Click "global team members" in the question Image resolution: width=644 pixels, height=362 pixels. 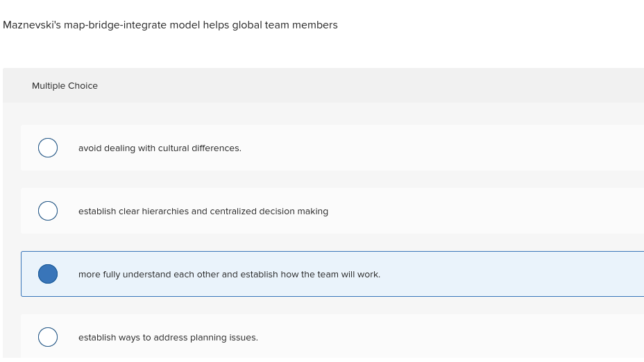285,25
